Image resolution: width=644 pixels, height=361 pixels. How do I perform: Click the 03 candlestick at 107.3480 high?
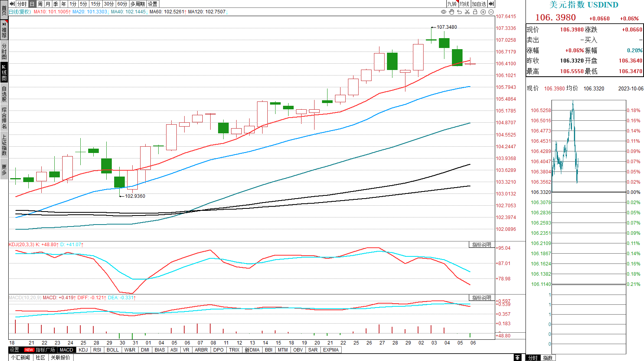[431, 40]
